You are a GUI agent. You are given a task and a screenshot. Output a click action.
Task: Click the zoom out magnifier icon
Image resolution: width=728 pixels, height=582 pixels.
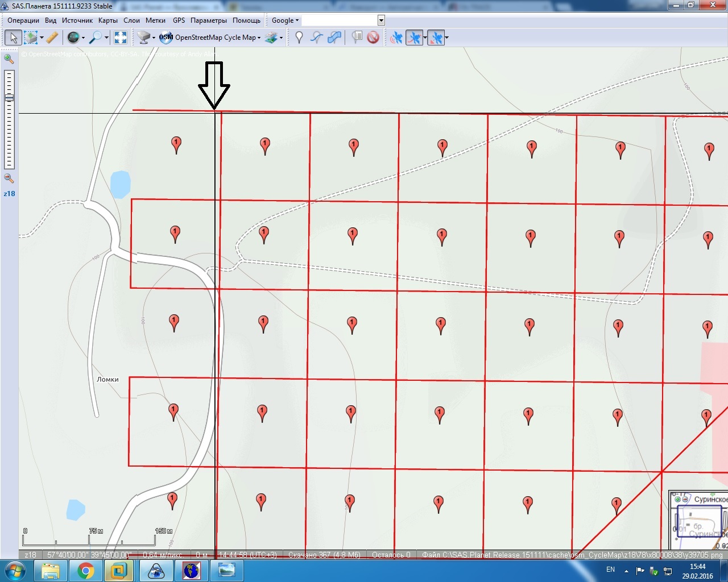click(9, 178)
